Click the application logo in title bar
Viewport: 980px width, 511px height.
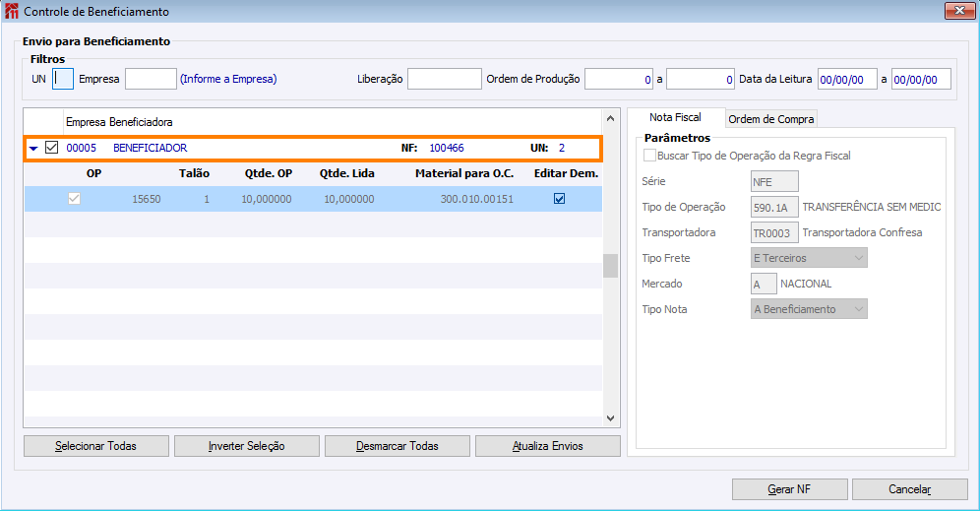[x=11, y=11]
